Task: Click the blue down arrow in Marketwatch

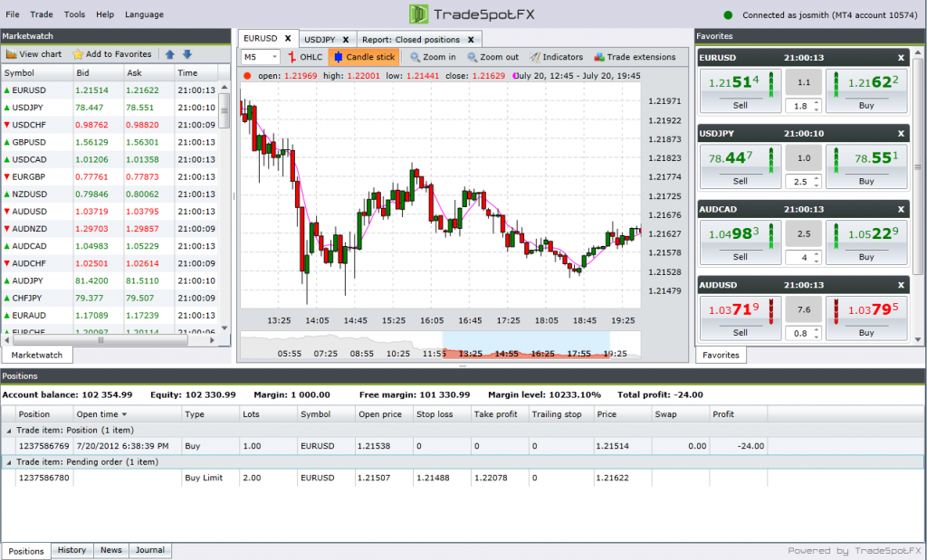Action: (187, 54)
